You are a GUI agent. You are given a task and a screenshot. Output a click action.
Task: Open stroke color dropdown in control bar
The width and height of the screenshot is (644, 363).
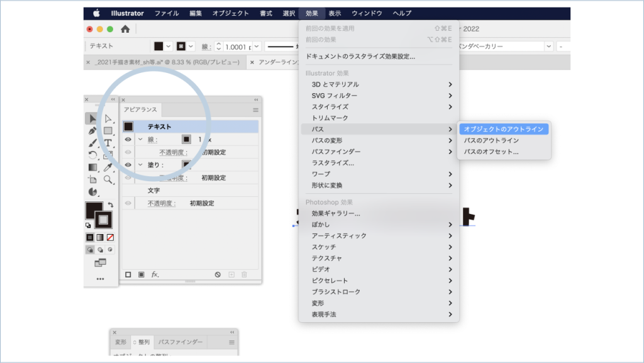tap(191, 47)
